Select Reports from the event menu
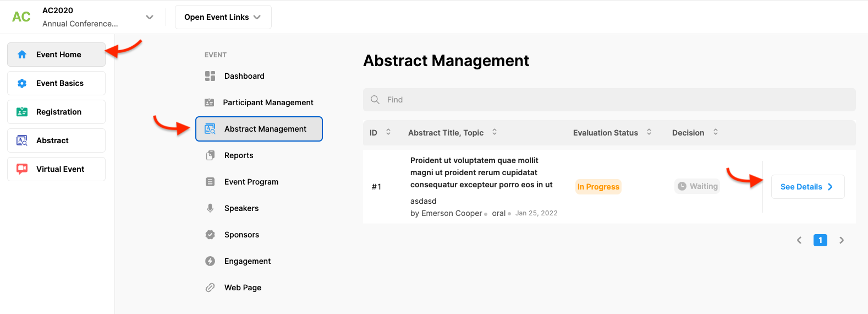 pos(239,155)
